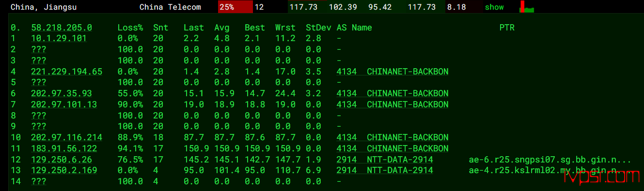Open AS 4134 CHINANET-BACKBON link on hop 6
Screen dimensions: 644x191
[x=393, y=93]
